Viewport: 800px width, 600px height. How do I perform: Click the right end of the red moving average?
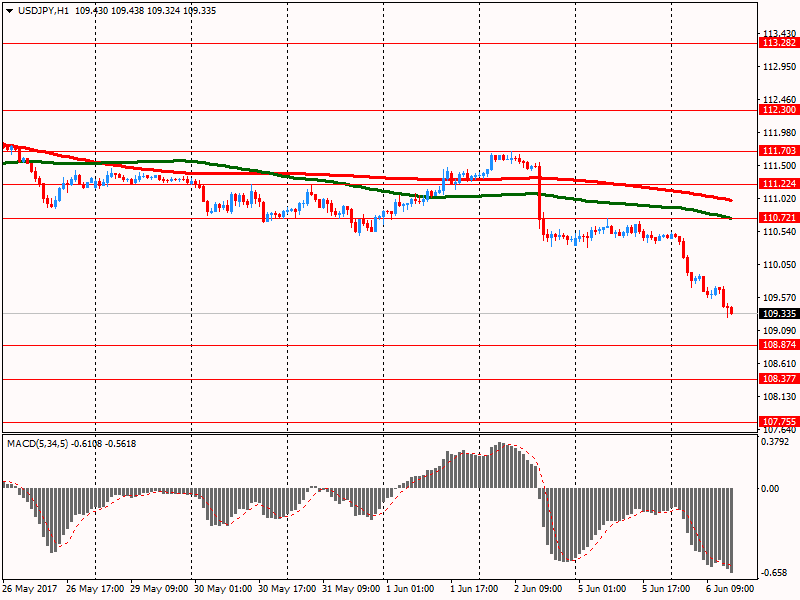point(731,200)
